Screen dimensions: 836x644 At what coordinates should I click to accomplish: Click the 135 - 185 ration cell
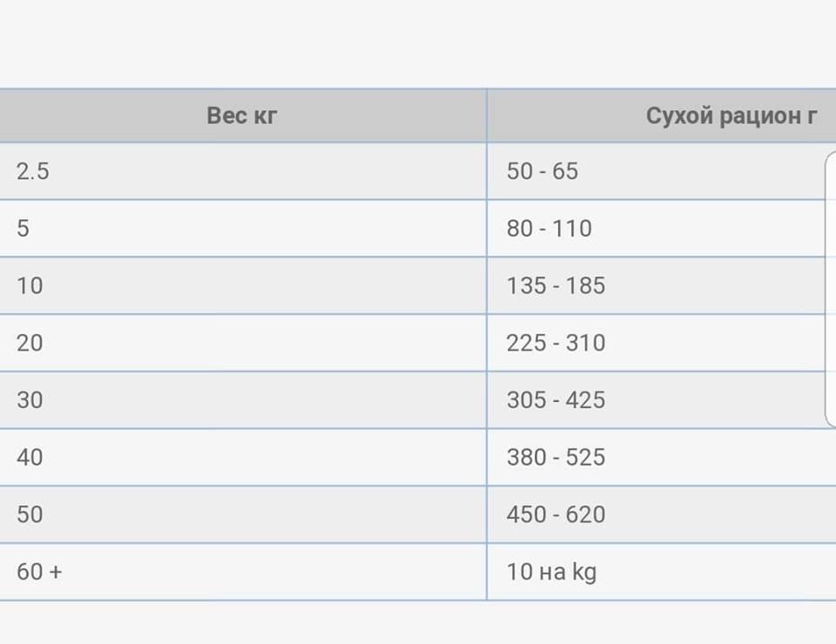click(x=556, y=286)
